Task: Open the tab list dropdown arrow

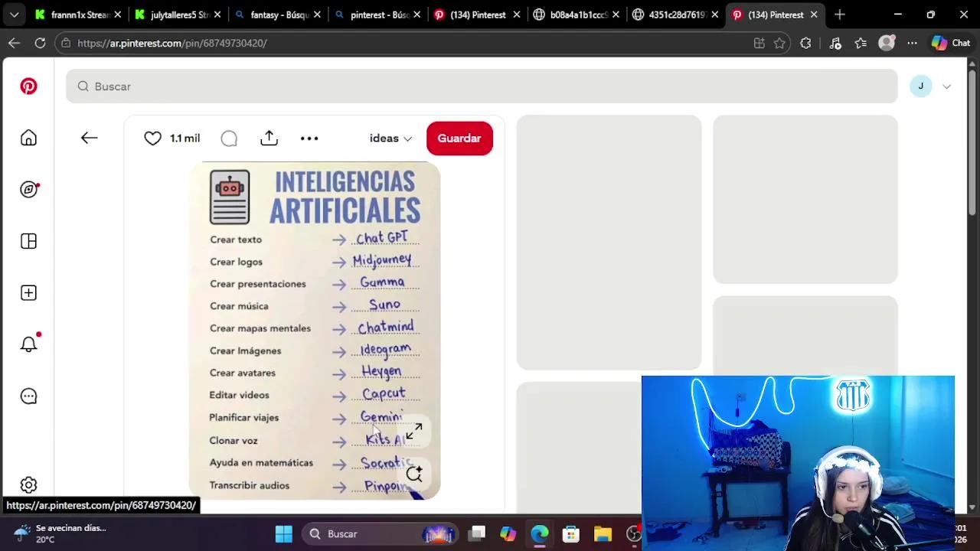Action: (14, 15)
